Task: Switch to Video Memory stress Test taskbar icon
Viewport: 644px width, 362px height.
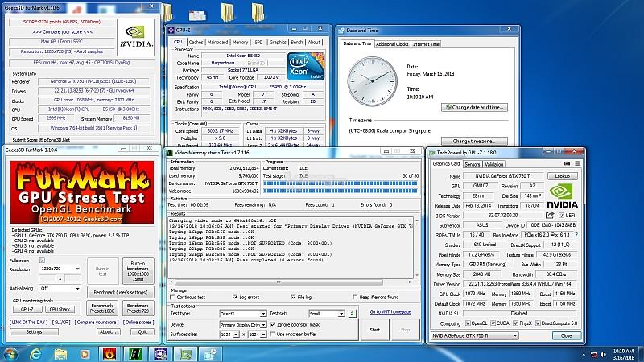Action: click(x=135, y=354)
